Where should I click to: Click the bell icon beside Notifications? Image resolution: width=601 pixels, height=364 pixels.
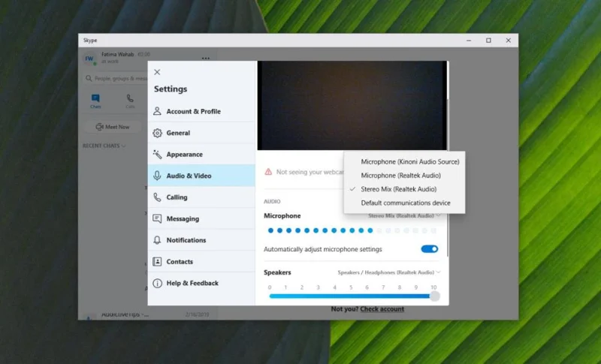click(157, 240)
